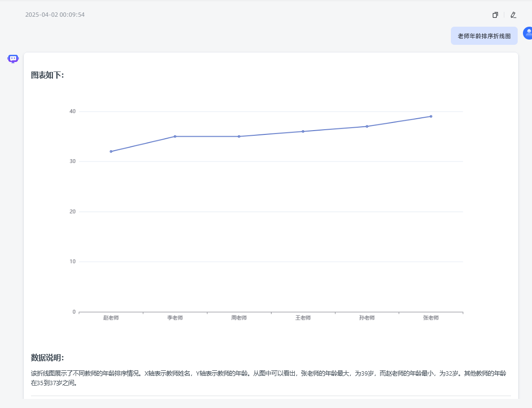Click the 图表如下 heading
The image size is (532, 408).
(x=47, y=75)
